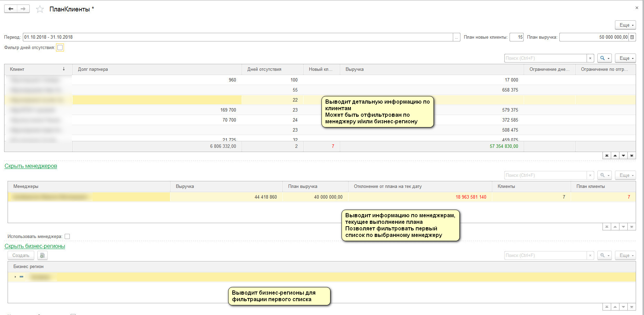Viewport: 644px width, 315px height.
Task: Click the back navigation arrow
Action: [x=11, y=9]
